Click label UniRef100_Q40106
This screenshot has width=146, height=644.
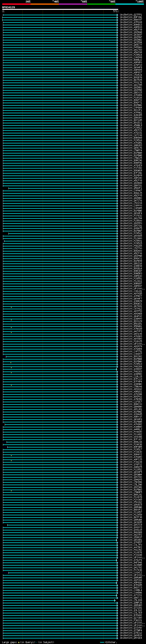131,334
